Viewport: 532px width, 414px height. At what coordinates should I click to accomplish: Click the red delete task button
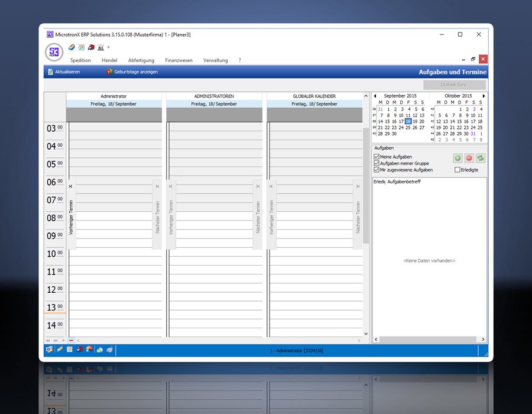pos(469,158)
